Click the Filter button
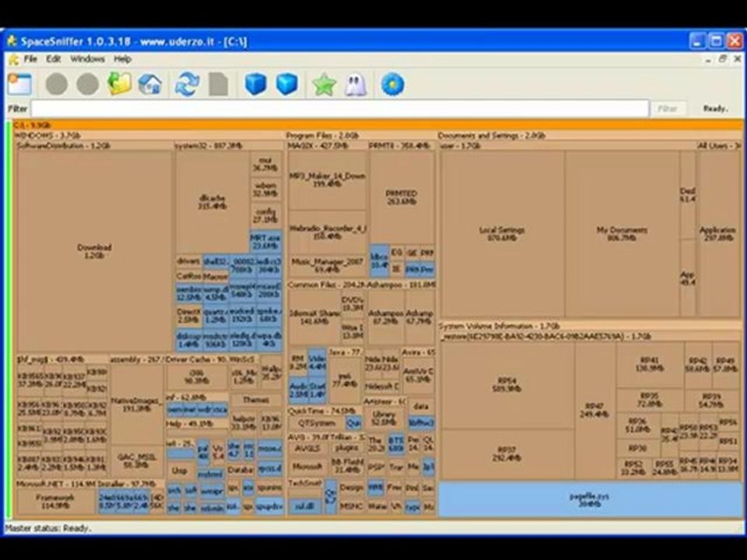Screen dimensions: 747x560 [668, 109]
